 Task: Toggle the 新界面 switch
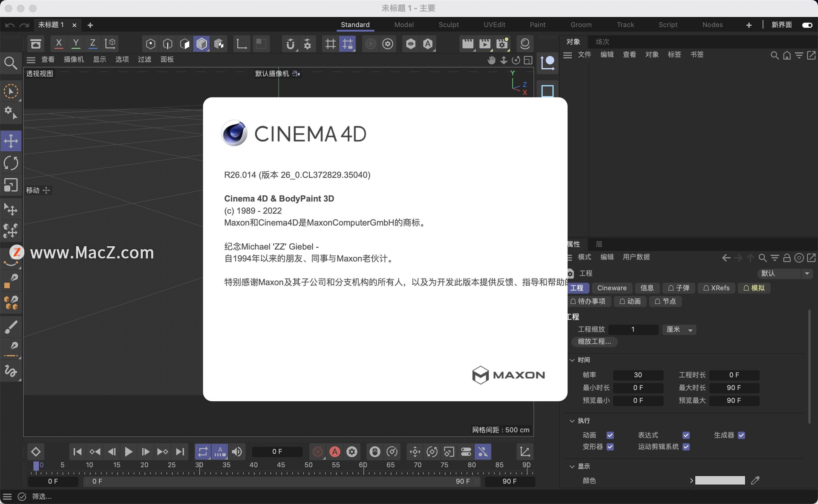pos(807,25)
